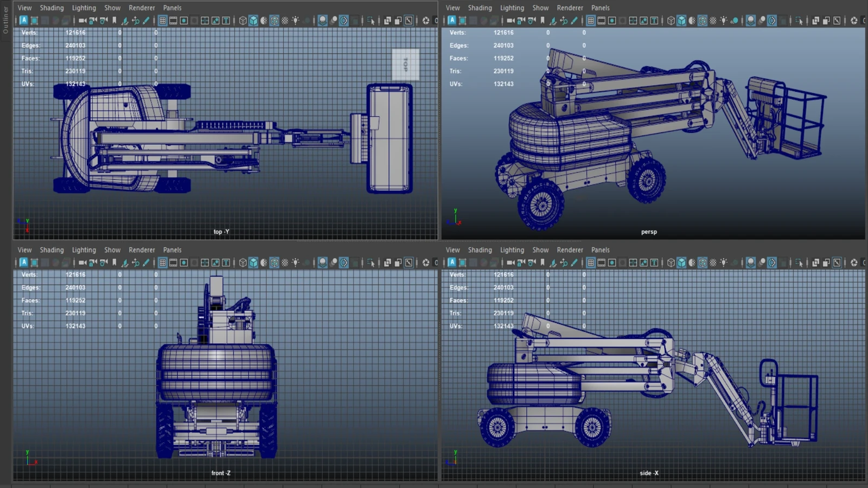
Task: Click Use All Lights in top -Y panel
Action: (x=296, y=21)
